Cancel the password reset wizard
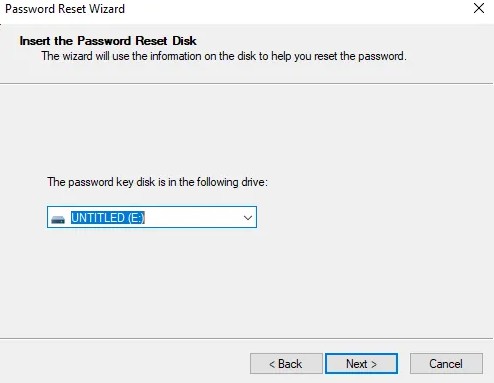This screenshot has width=494, height=383. 446,364
